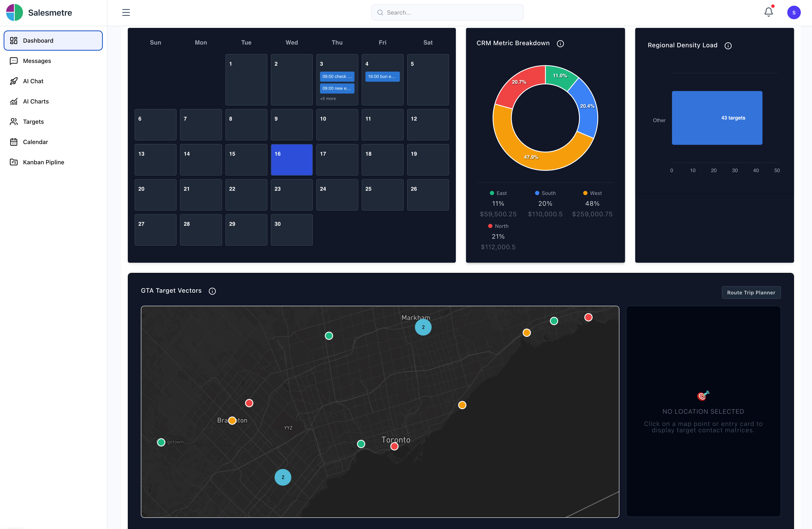The width and height of the screenshot is (812, 529).
Task: Click the green 11.0% donut segment
Action: click(560, 76)
